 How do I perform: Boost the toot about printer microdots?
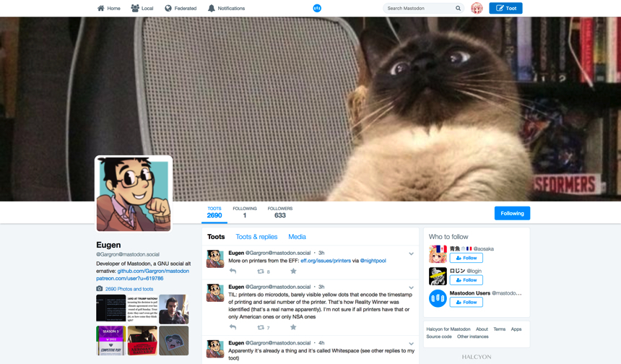pyautogui.click(x=261, y=327)
